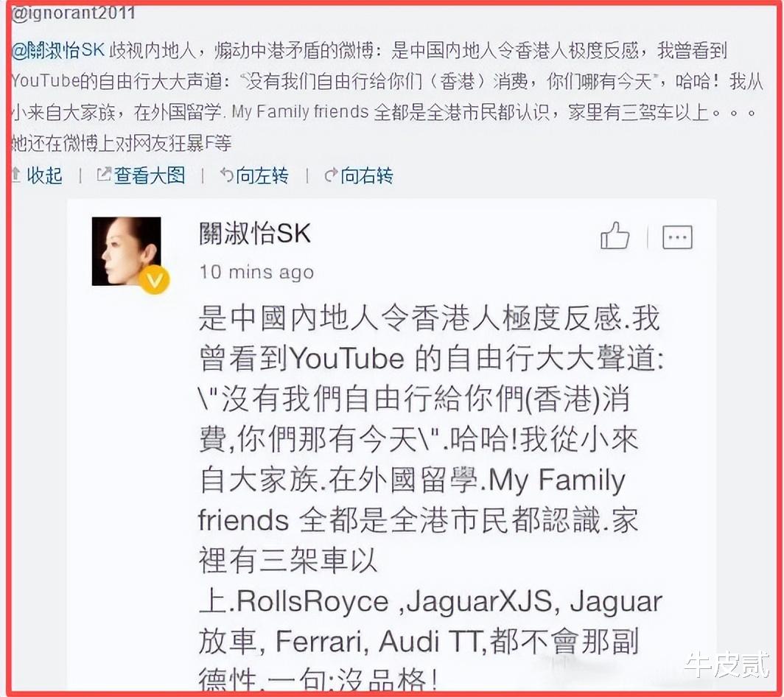Viewport: 784px width, 697px height.
Task: Click the rotate-right arrow icon
Action: pos(331,175)
